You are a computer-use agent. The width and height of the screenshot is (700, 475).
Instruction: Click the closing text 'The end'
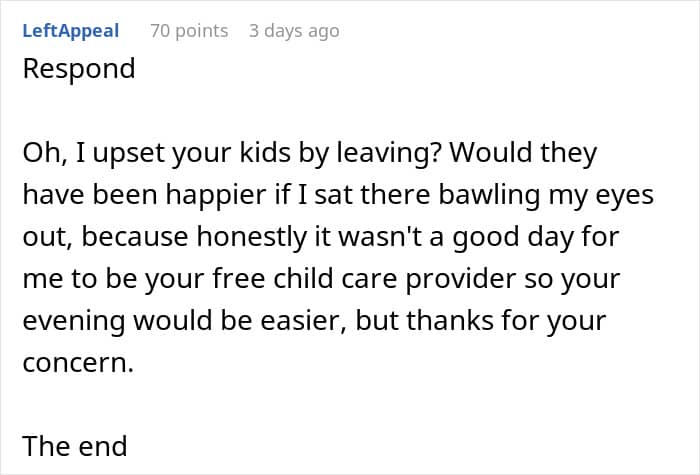tap(75, 446)
